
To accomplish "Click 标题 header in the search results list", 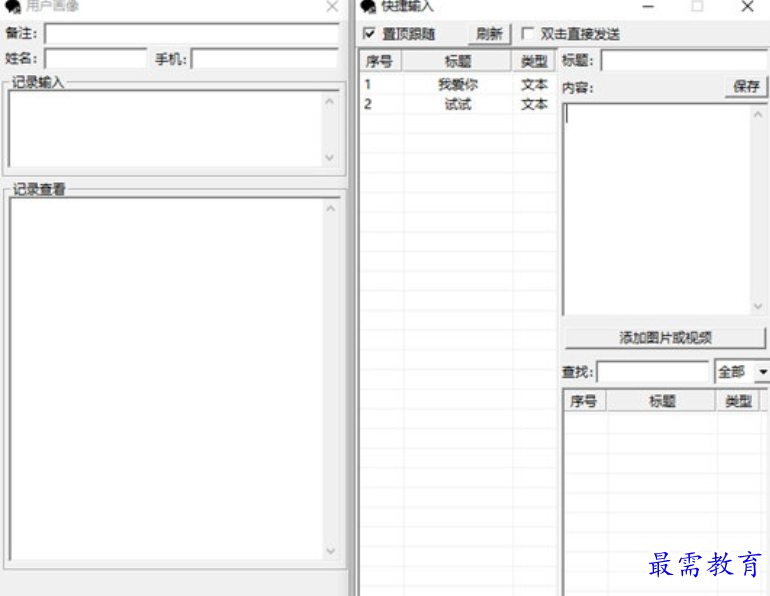I will pos(661,401).
